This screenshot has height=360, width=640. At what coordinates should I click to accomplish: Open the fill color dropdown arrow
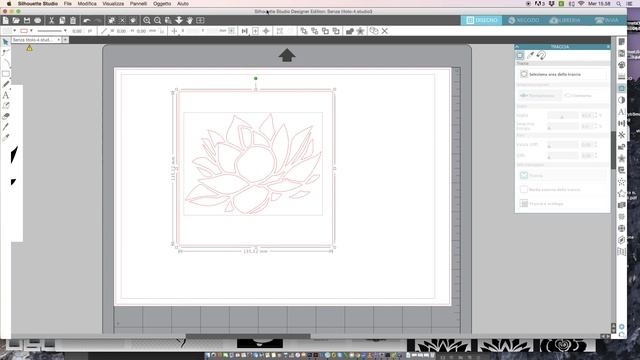tap(15, 31)
